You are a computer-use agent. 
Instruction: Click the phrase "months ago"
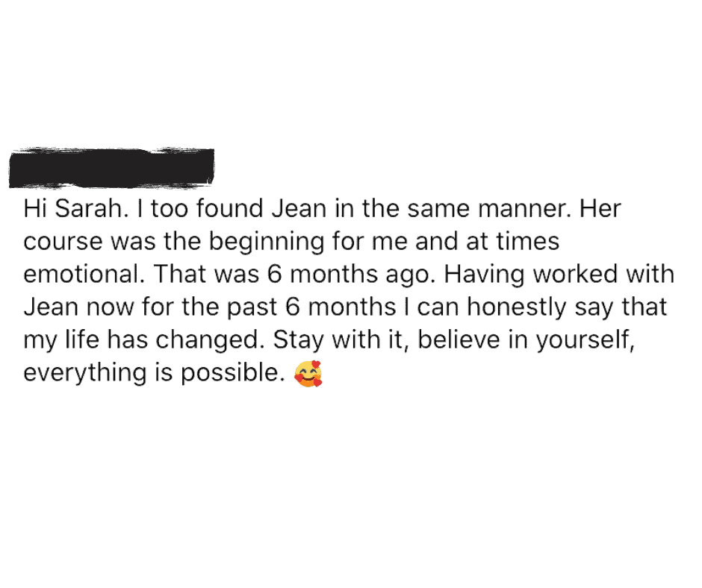(363, 274)
